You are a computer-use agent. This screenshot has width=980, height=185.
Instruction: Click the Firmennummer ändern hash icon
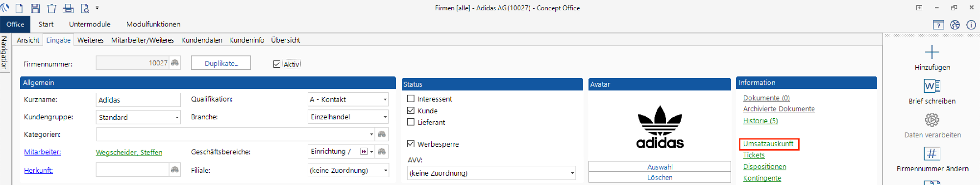point(932,154)
